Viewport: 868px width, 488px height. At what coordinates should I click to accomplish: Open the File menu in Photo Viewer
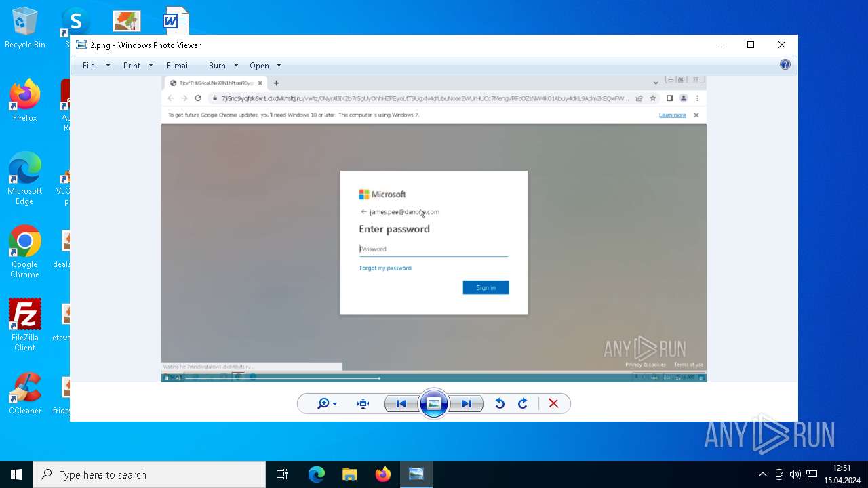(89, 66)
